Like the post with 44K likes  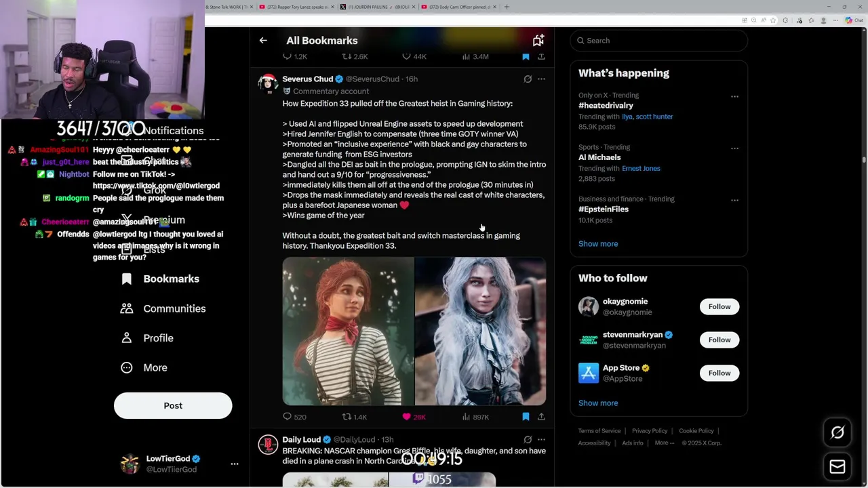point(414,57)
